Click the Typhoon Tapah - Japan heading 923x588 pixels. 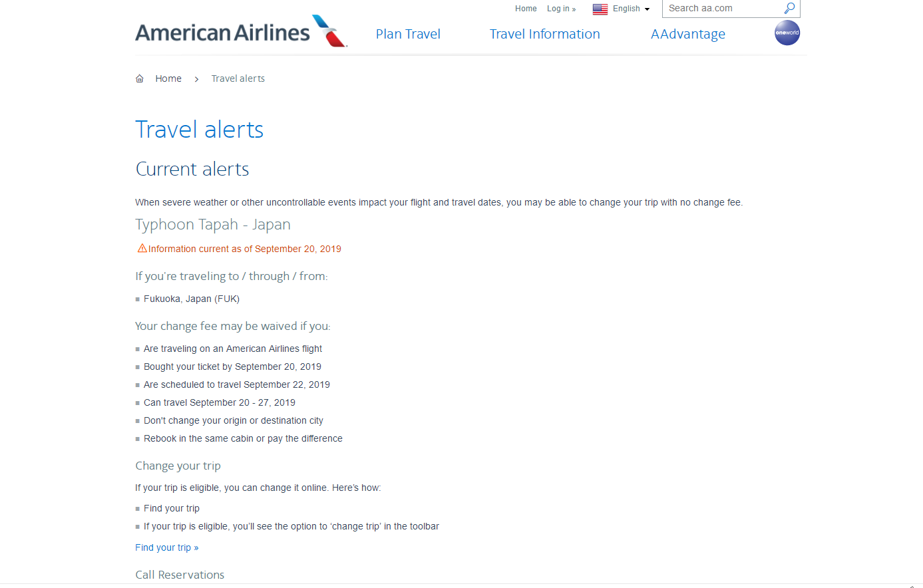tap(213, 224)
